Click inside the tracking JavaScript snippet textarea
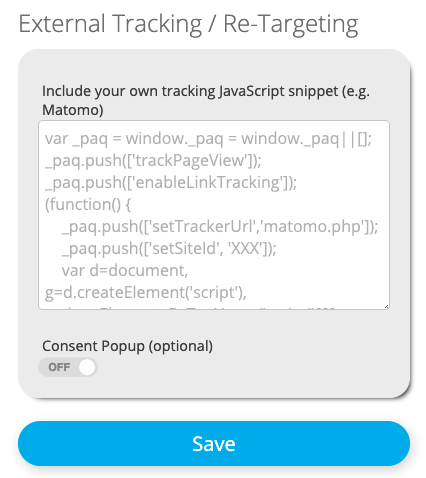This screenshot has width=426, height=478. 214,215
